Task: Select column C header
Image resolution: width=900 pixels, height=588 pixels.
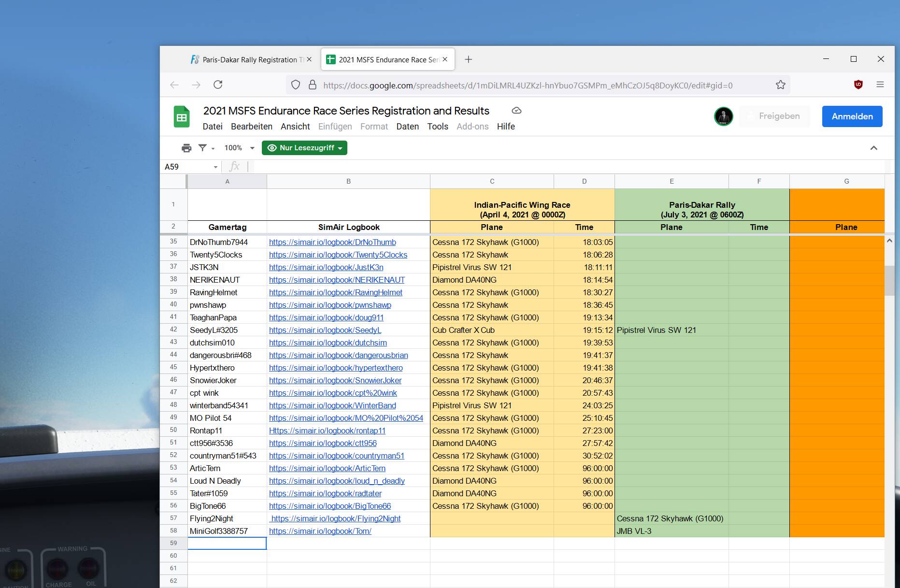Action: pos(492,181)
